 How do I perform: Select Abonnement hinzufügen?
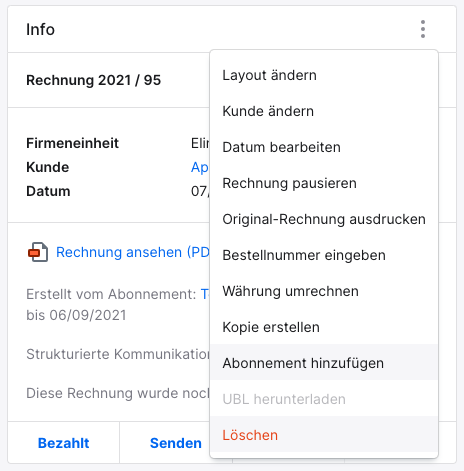(x=324, y=363)
